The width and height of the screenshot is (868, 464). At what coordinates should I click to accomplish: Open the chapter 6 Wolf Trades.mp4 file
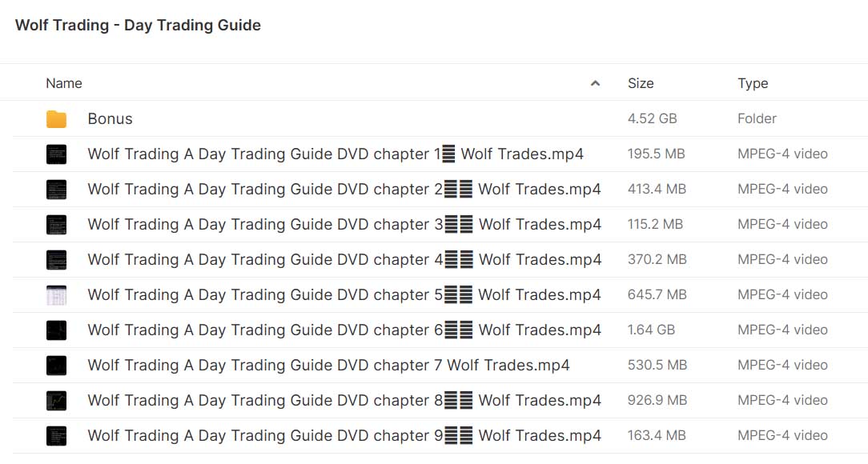(x=344, y=330)
